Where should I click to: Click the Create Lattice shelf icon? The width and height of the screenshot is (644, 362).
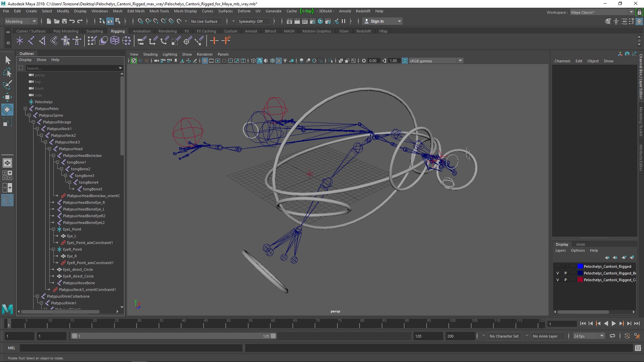pos(115,41)
